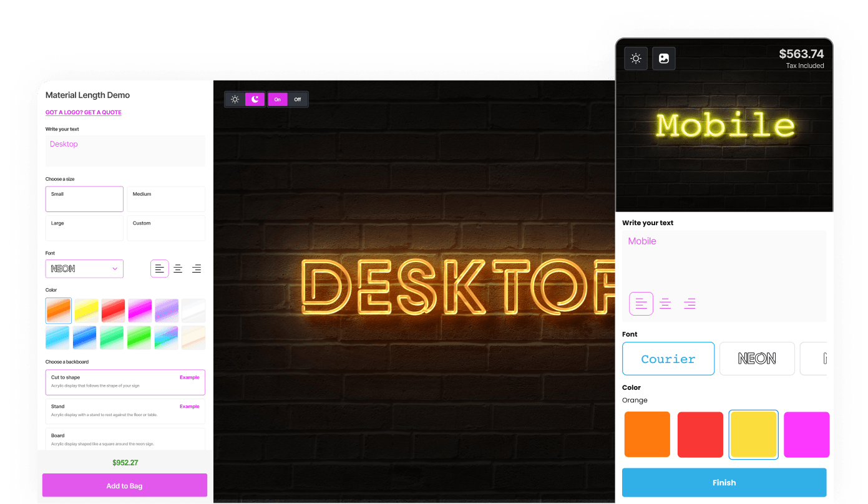This screenshot has width=868, height=504.
Task: Select right text alignment in Material Length Demo
Action: (x=197, y=268)
